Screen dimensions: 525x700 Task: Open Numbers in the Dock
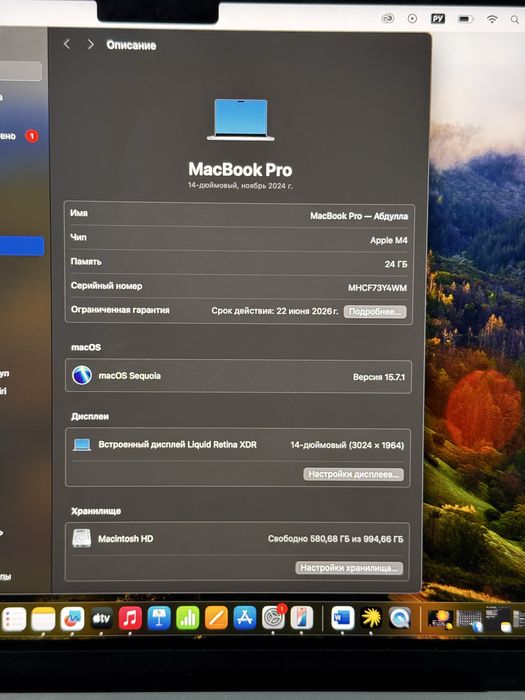tap(188, 618)
